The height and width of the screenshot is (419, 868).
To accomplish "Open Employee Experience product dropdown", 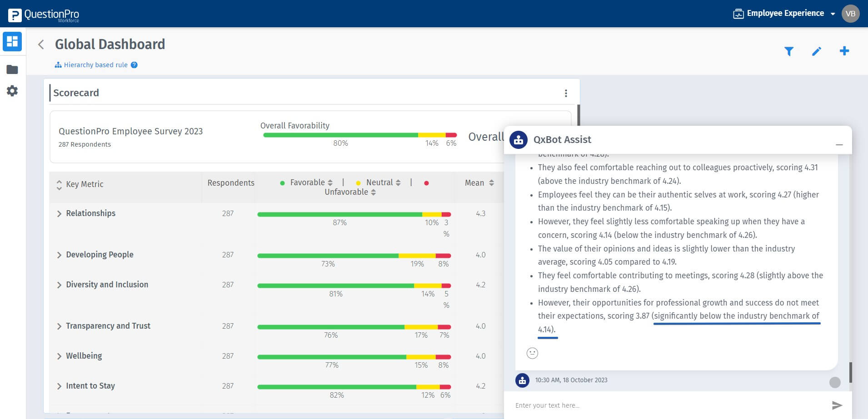I will 784,14.
